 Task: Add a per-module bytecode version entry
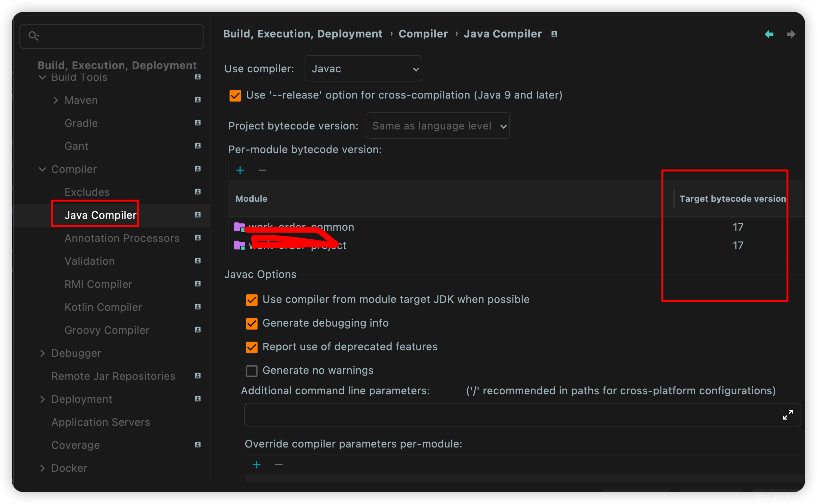point(240,170)
